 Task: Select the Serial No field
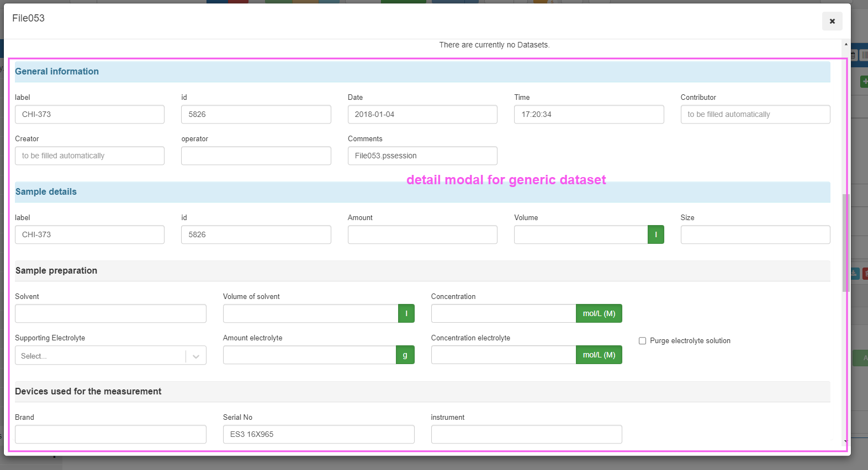pyautogui.click(x=318, y=434)
